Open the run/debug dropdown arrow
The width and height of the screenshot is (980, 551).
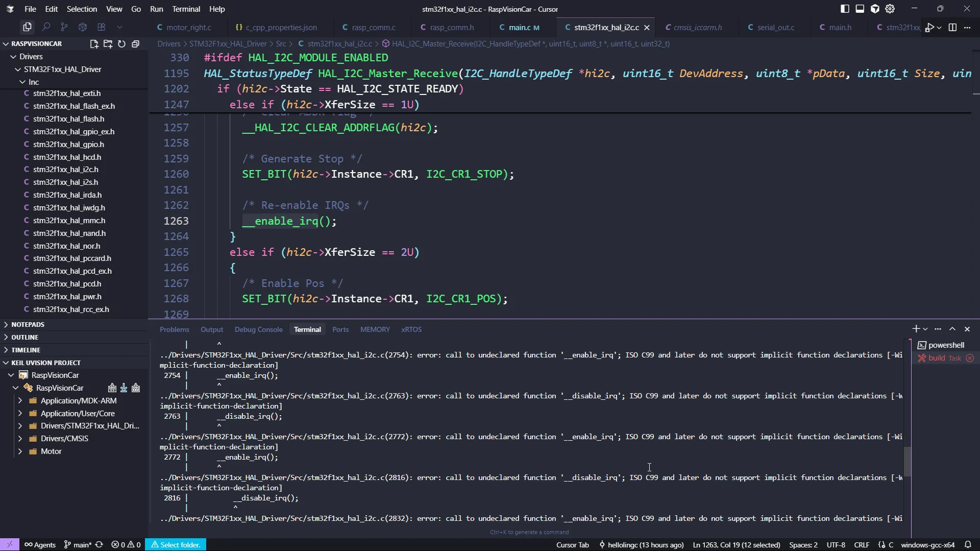coord(939,28)
